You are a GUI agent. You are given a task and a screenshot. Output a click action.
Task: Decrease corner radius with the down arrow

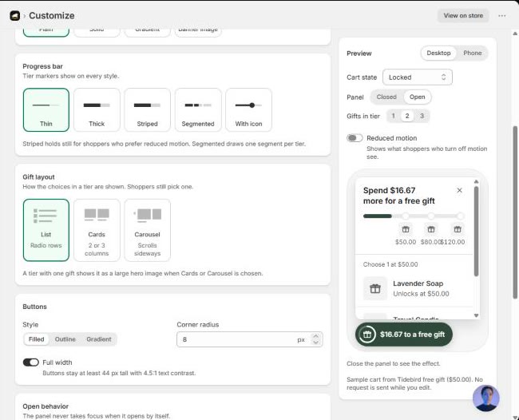point(315,343)
